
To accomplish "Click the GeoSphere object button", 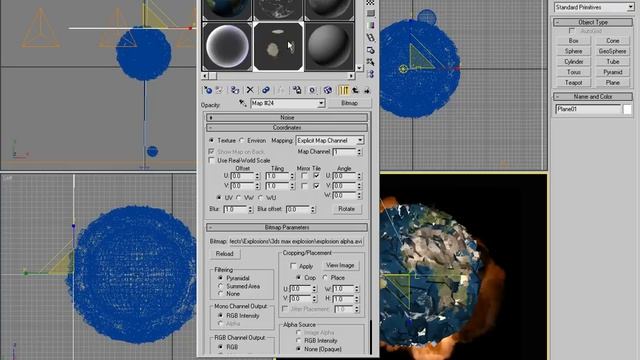I will (x=612, y=51).
